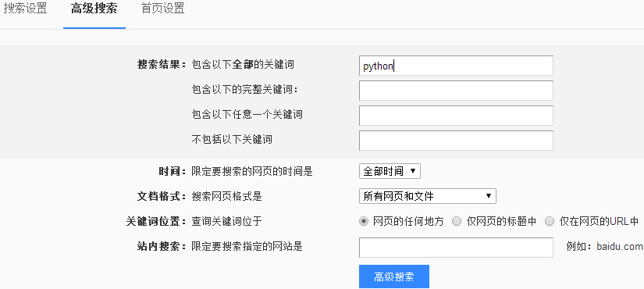Click the field containing python

[x=456, y=66]
